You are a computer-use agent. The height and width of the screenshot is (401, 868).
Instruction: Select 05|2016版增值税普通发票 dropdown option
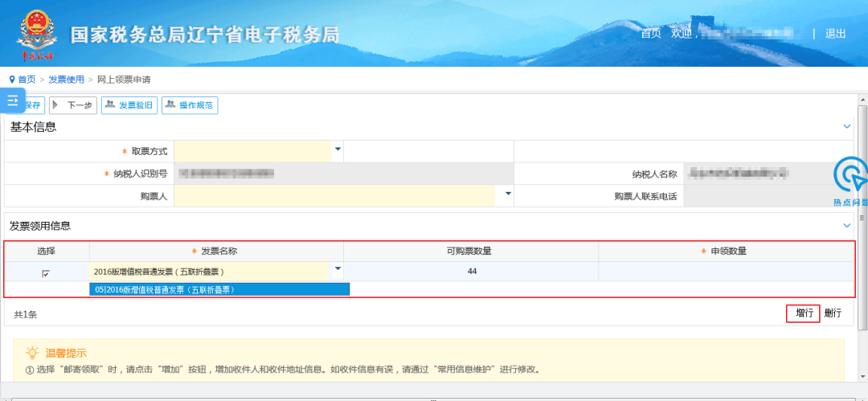pos(219,289)
